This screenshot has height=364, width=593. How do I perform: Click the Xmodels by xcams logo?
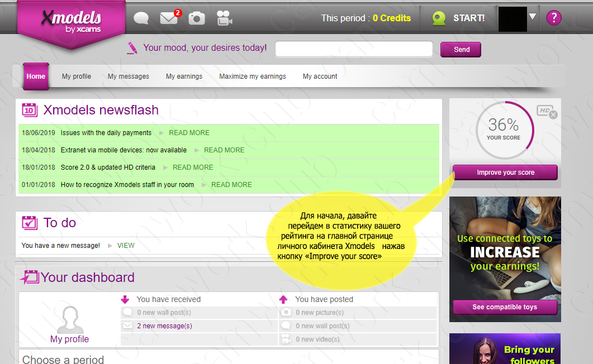pos(71,22)
